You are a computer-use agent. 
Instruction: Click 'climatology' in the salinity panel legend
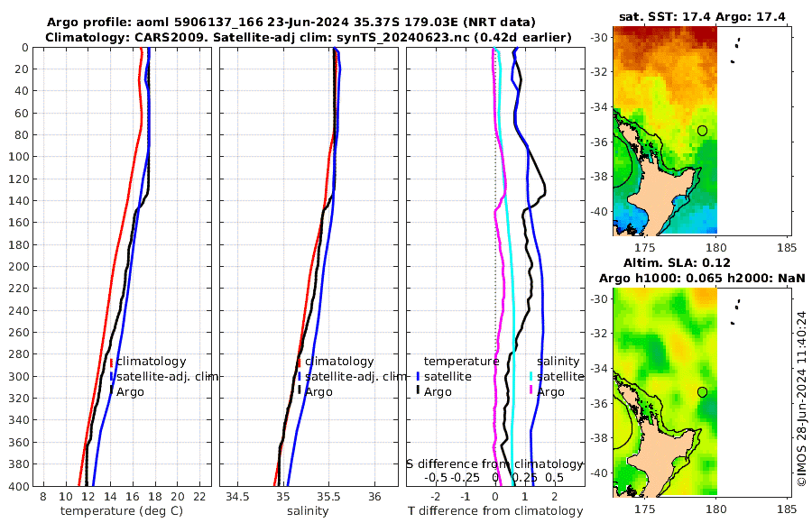(339, 362)
